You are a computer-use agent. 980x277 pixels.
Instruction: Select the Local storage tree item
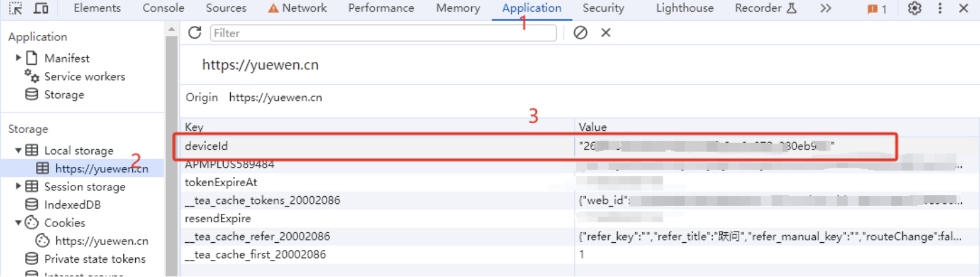[79, 151]
